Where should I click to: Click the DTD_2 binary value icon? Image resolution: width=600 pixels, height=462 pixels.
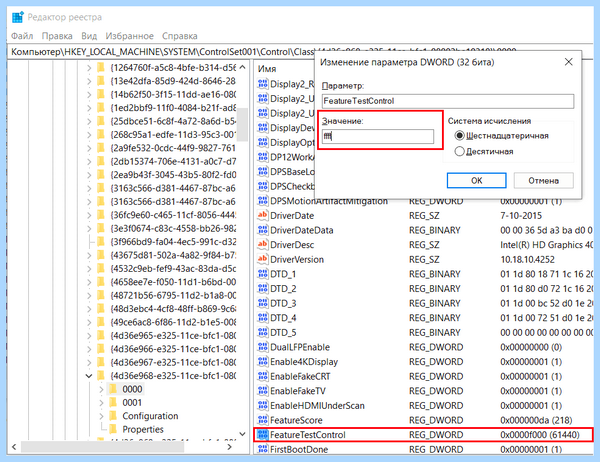(x=262, y=288)
